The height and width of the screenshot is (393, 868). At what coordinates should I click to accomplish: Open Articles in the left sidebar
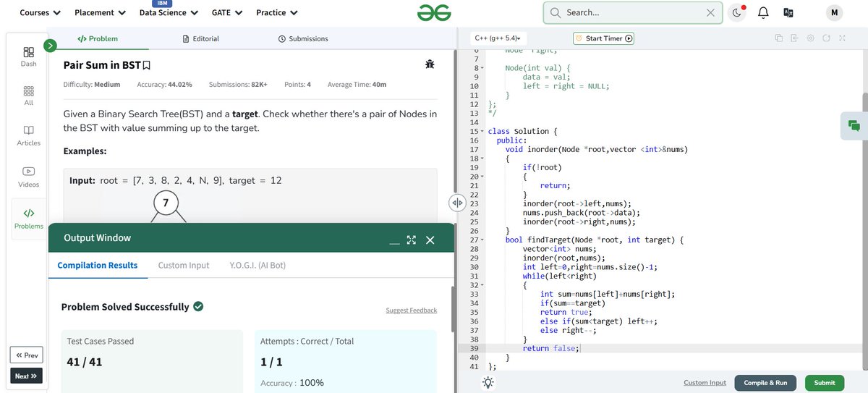point(28,135)
